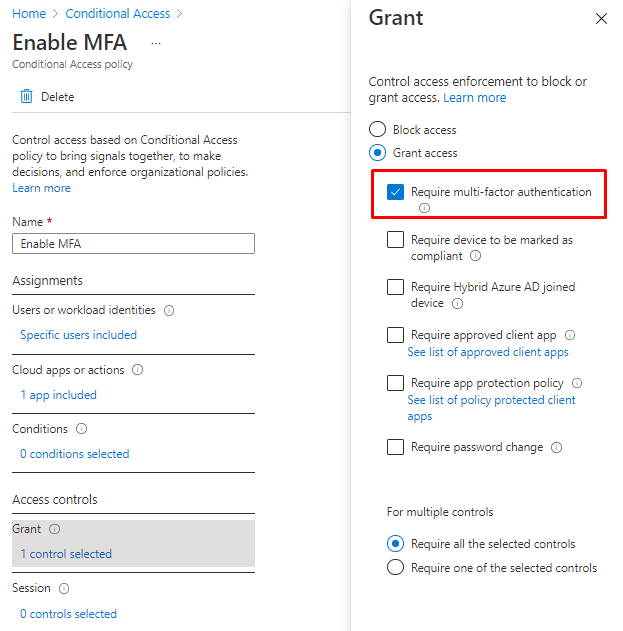Navigate to Conditional Access breadcrumb
This screenshot has width=623, height=631.
click(117, 14)
